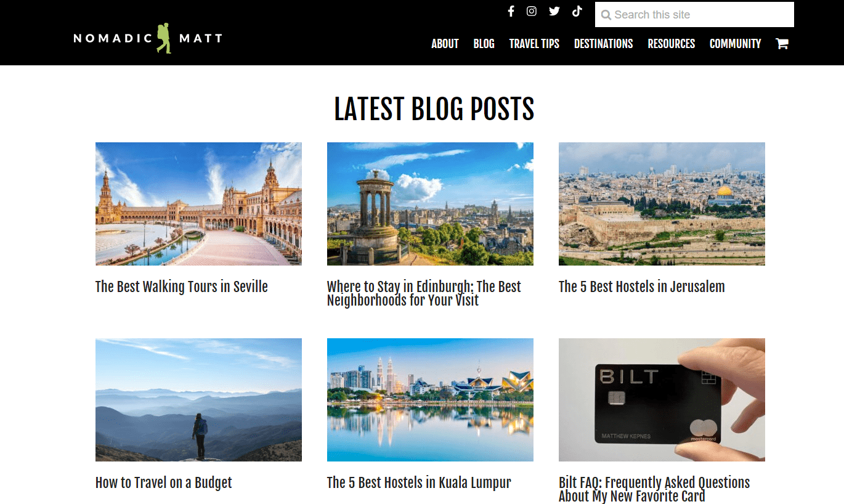Screen dimensions: 844x504
Task: Click the search magnifier icon
Action: tap(606, 15)
